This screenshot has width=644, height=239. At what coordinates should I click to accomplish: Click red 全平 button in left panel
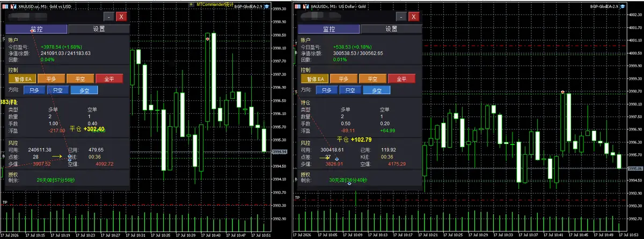pyautogui.click(x=109, y=79)
